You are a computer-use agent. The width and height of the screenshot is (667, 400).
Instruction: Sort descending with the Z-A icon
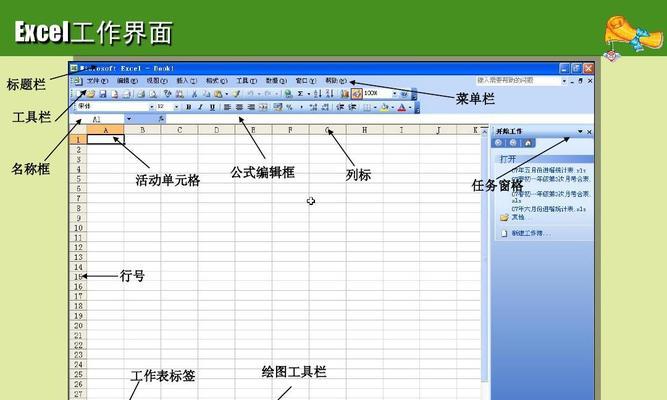(330, 94)
